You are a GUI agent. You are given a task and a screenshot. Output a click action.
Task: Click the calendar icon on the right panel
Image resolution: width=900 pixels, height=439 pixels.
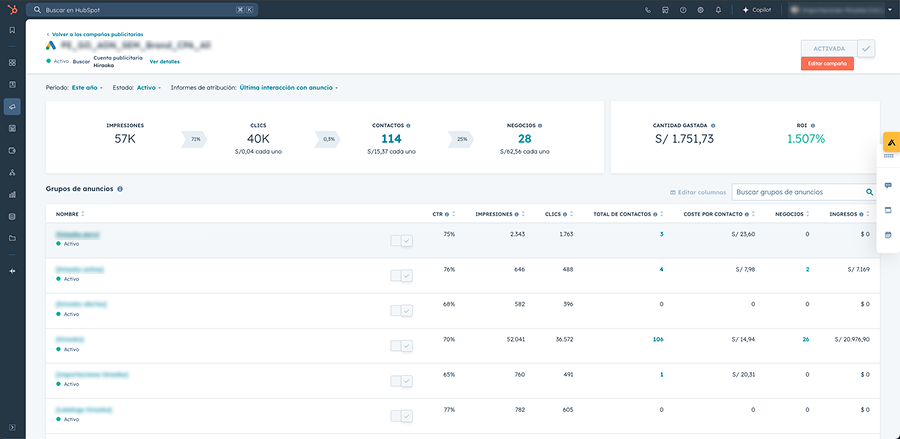click(x=889, y=235)
